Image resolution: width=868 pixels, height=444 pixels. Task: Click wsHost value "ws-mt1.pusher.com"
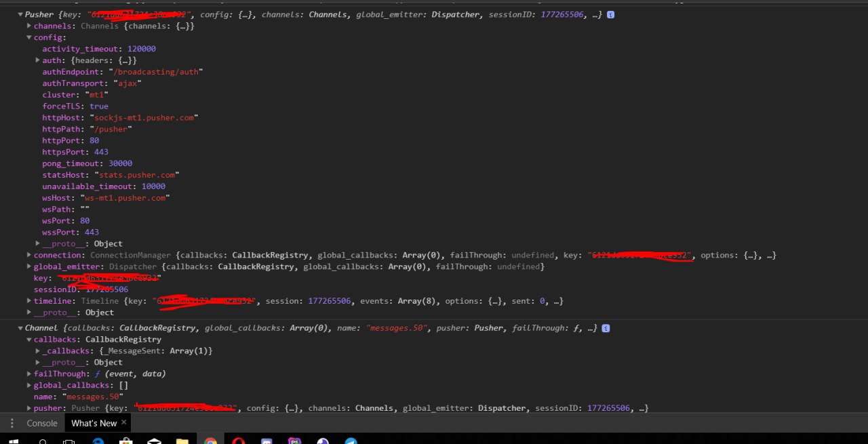point(125,198)
